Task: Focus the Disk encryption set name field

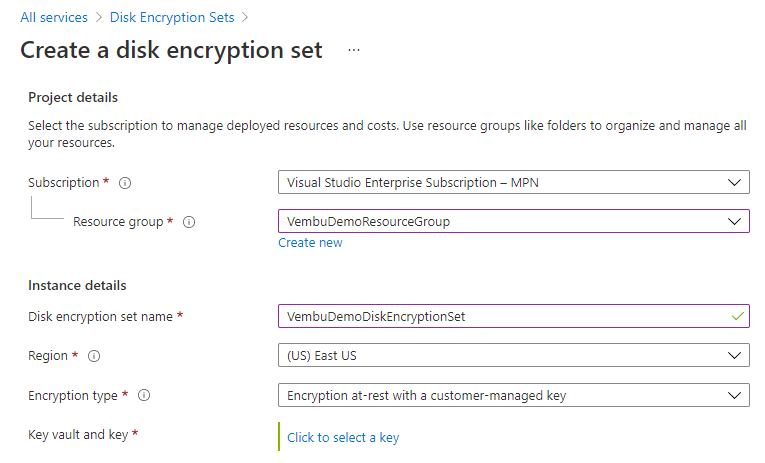Action: 500,316
